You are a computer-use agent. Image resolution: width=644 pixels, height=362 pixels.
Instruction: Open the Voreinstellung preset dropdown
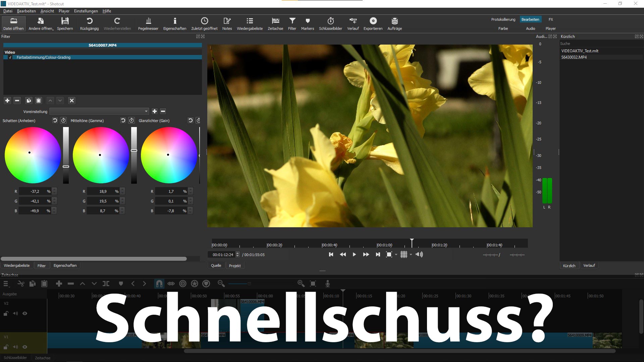tap(99, 111)
